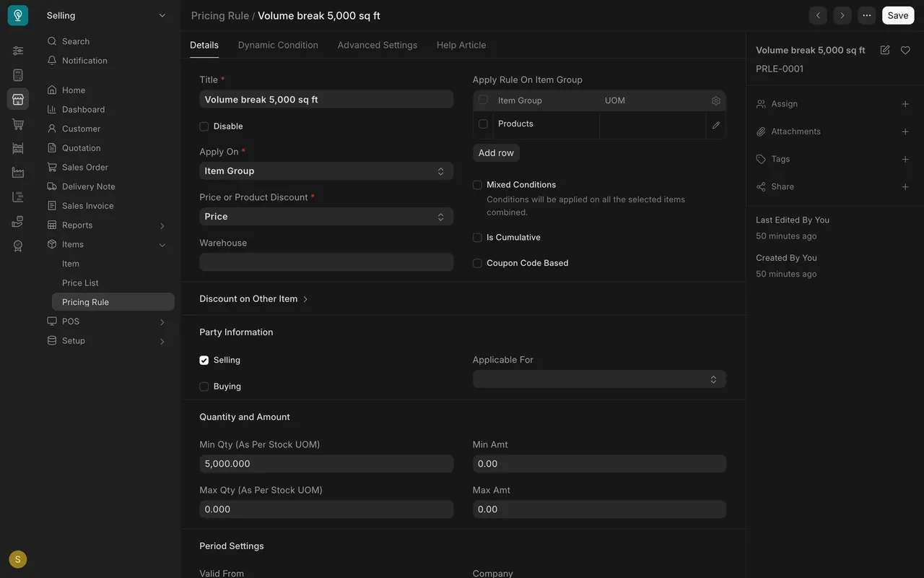Open the Apply On dropdown
924x578 pixels.
click(326, 171)
